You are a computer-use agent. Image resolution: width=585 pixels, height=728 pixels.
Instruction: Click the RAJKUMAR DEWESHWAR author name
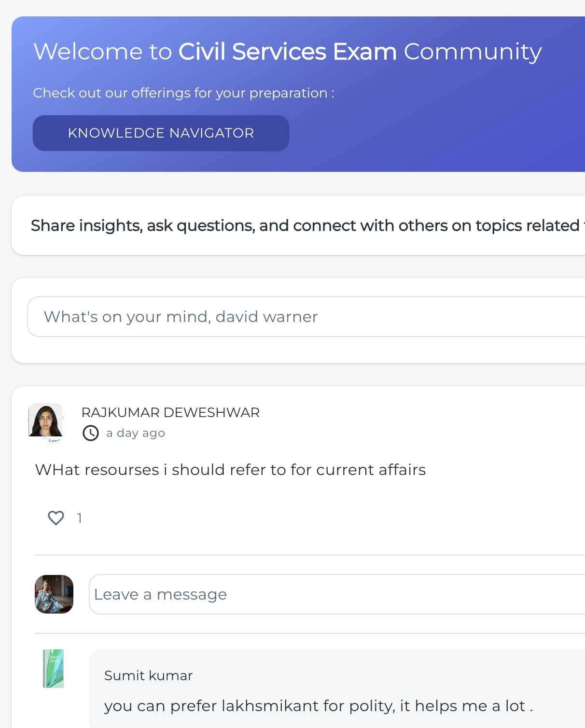point(170,413)
